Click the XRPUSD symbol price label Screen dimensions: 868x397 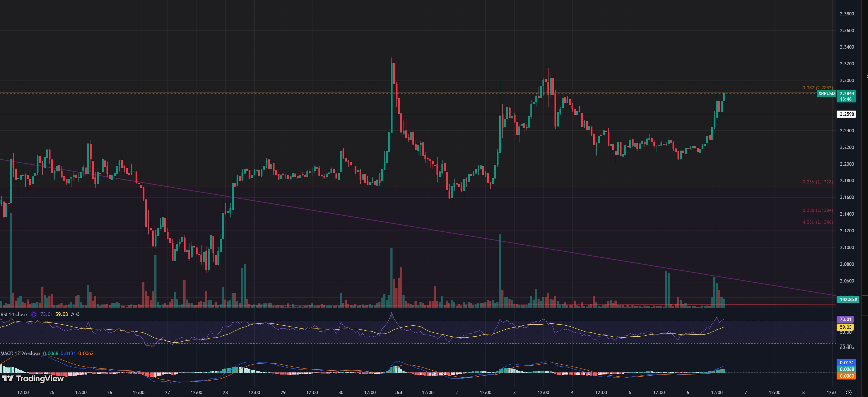pos(826,94)
